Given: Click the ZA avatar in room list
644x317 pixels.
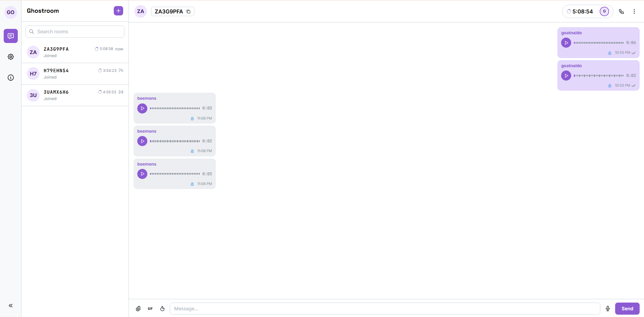Looking at the screenshot, I should tap(33, 52).
